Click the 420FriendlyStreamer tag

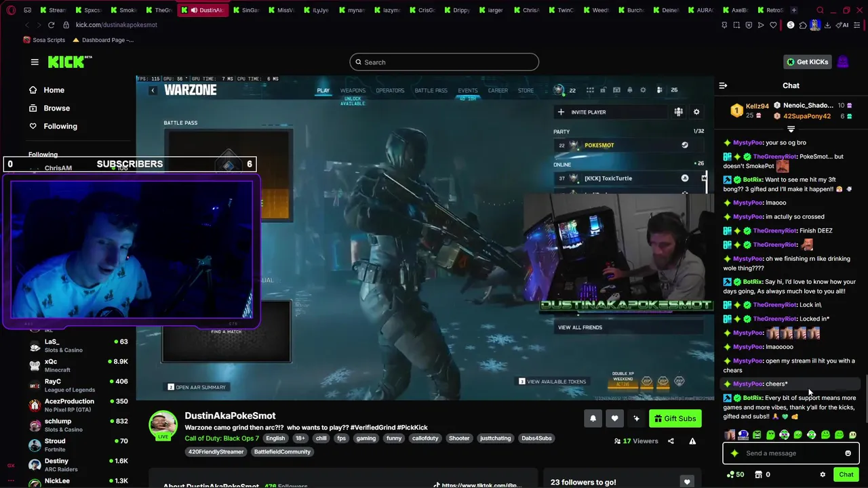[x=217, y=452]
